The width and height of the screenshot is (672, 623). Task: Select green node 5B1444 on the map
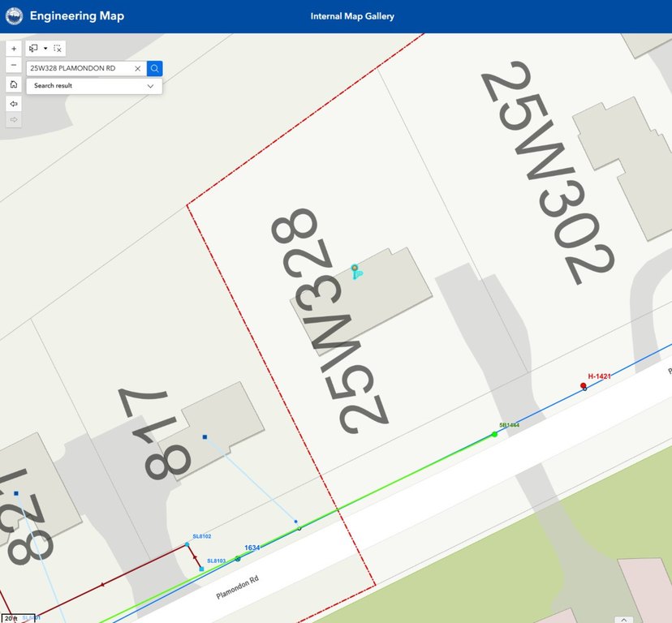tap(494, 435)
